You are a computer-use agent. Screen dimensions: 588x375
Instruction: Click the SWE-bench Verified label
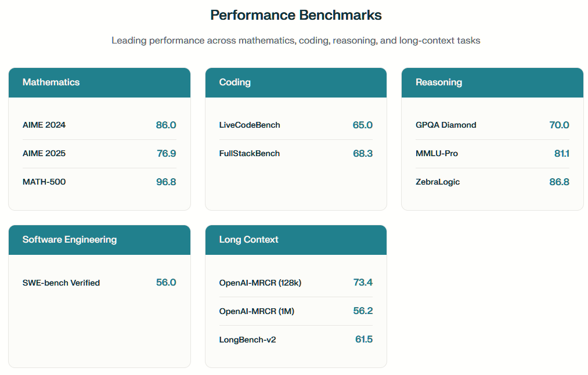pyautogui.click(x=61, y=283)
